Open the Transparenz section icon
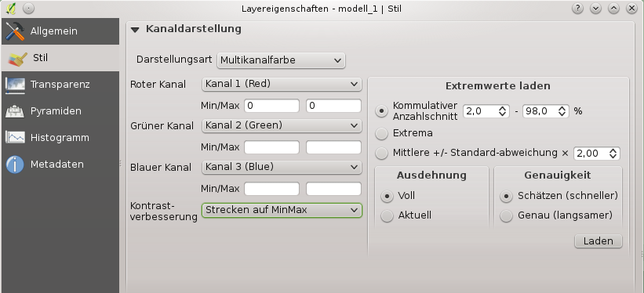Image resolution: width=644 pixels, height=293 pixels. coord(15,85)
